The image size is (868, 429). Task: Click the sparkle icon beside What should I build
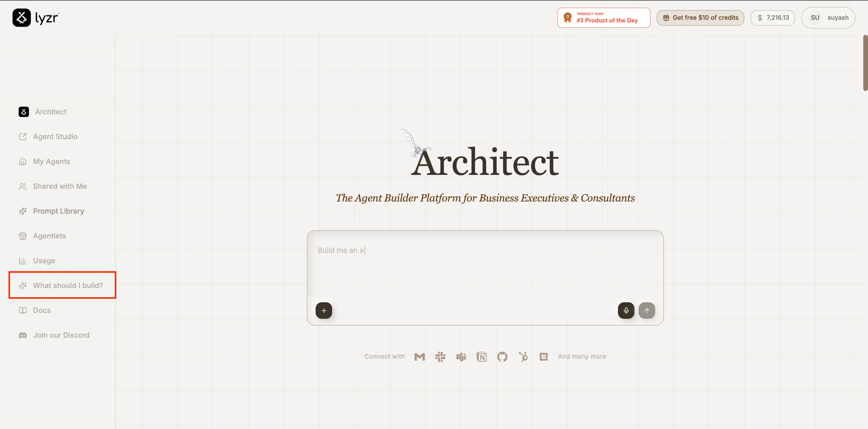point(22,285)
